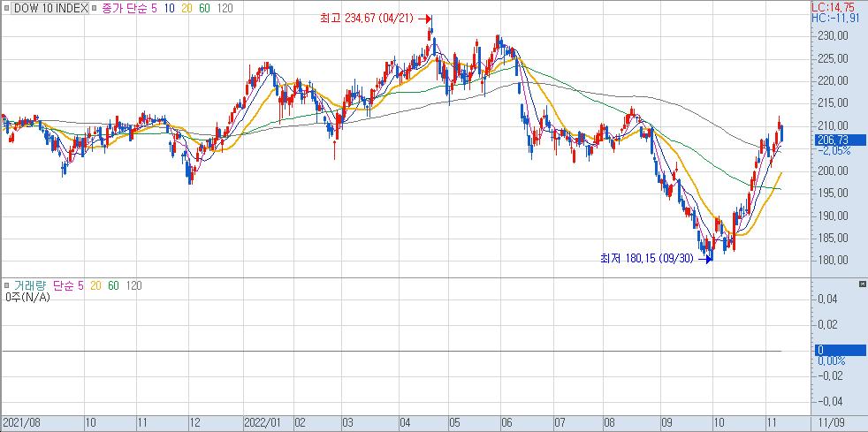Click the 03 month label on date axis
The width and height of the screenshot is (868, 432).
pyautogui.click(x=347, y=422)
